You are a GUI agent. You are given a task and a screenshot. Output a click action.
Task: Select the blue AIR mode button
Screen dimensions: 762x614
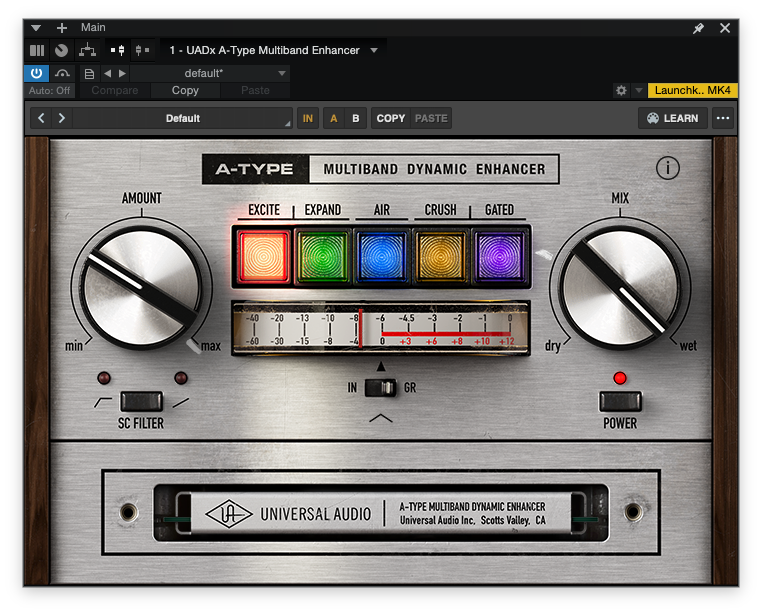tap(381, 256)
